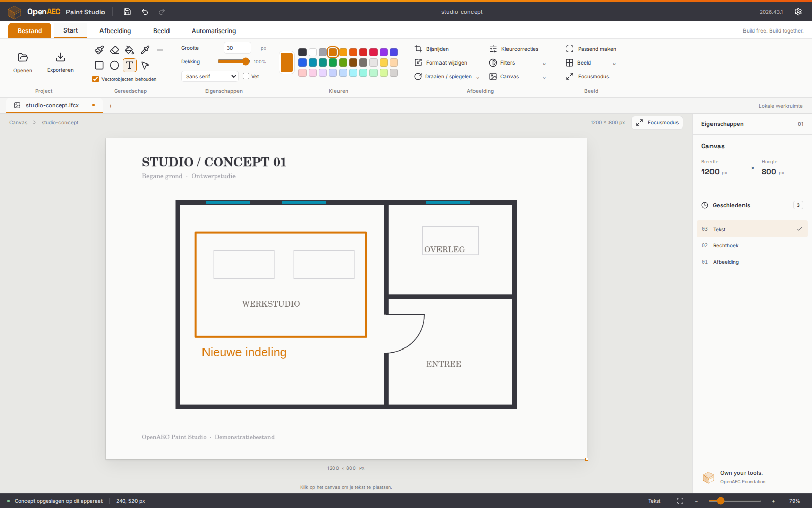This screenshot has height=508, width=812.
Task: Select the Paint bucket fill tool
Action: pyautogui.click(x=130, y=50)
